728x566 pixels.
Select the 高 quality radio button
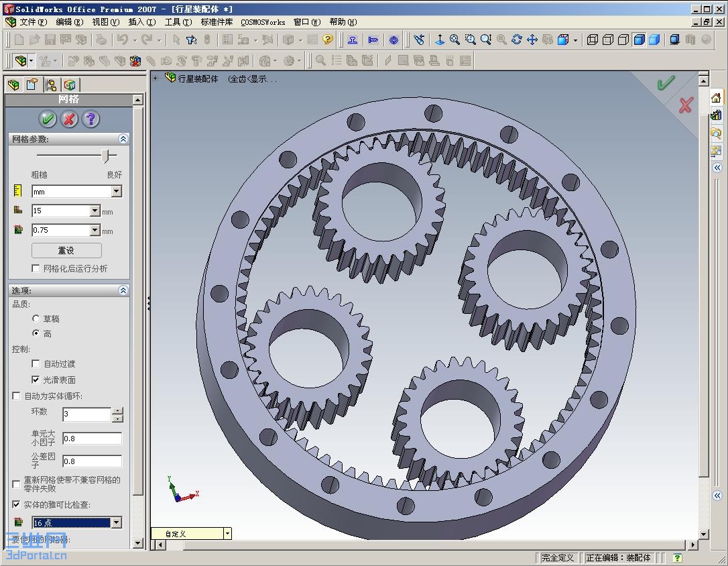pos(36,333)
